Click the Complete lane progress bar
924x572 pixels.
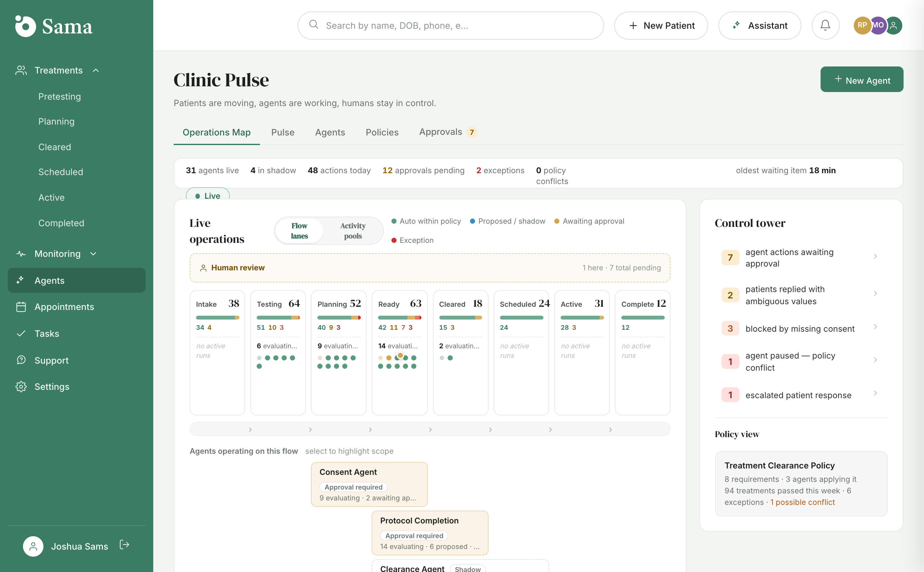click(x=642, y=317)
